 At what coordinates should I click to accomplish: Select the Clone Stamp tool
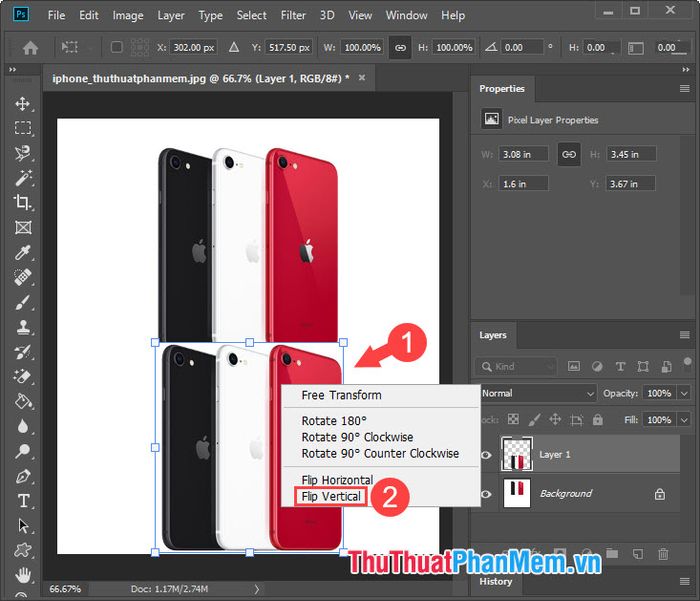pyautogui.click(x=22, y=327)
